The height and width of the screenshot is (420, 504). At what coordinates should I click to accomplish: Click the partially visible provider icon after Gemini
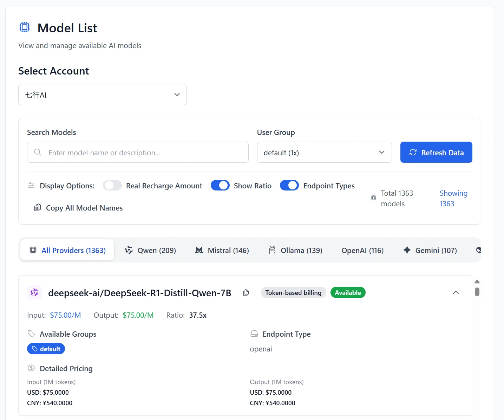click(478, 250)
